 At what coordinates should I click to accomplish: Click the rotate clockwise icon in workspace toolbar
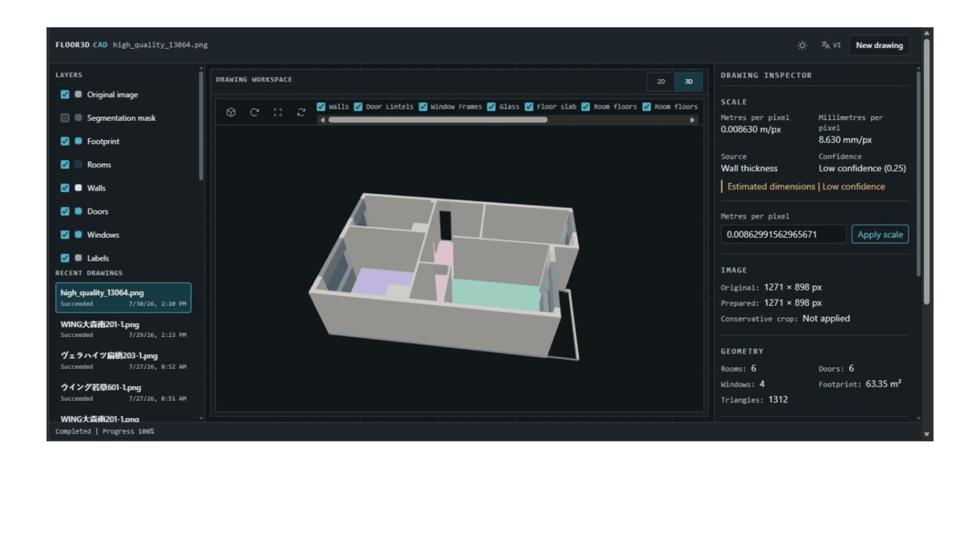[x=254, y=112]
